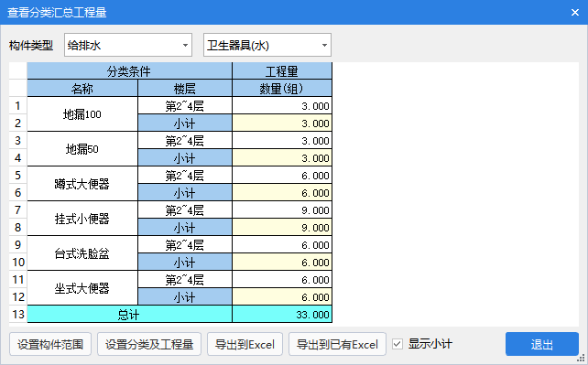Click the 第2~4层 cell in row 11
588x365 pixels.
[x=185, y=280]
